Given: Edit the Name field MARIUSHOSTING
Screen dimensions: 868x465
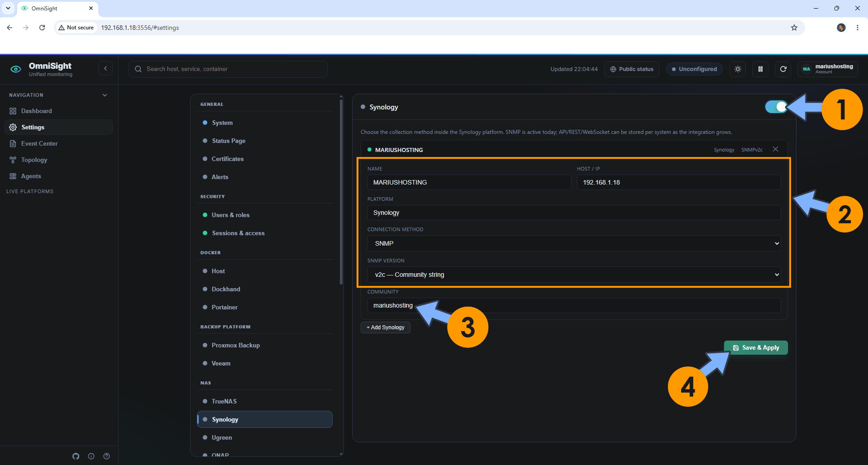Looking at the screenshot, I should click(469, 182).
